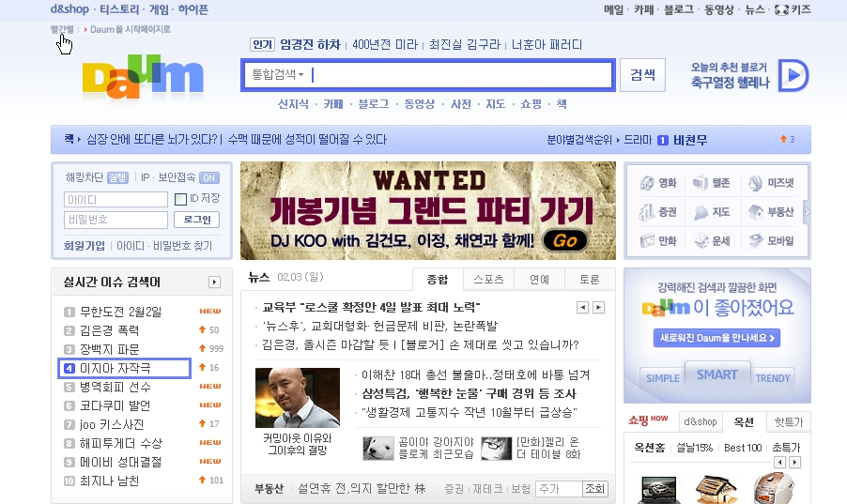Open the 만화 comics icon
Viewport: 847px width, 504px height.
(646, 240)
